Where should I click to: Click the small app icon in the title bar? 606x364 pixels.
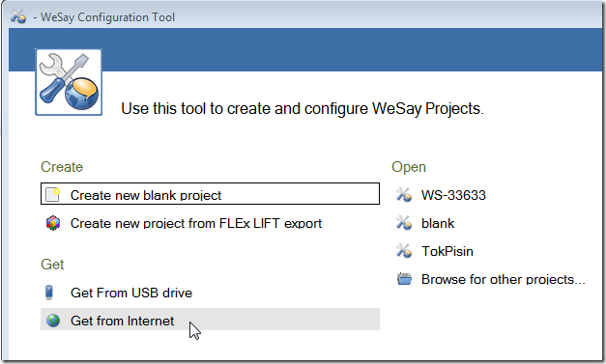(17, 16)
